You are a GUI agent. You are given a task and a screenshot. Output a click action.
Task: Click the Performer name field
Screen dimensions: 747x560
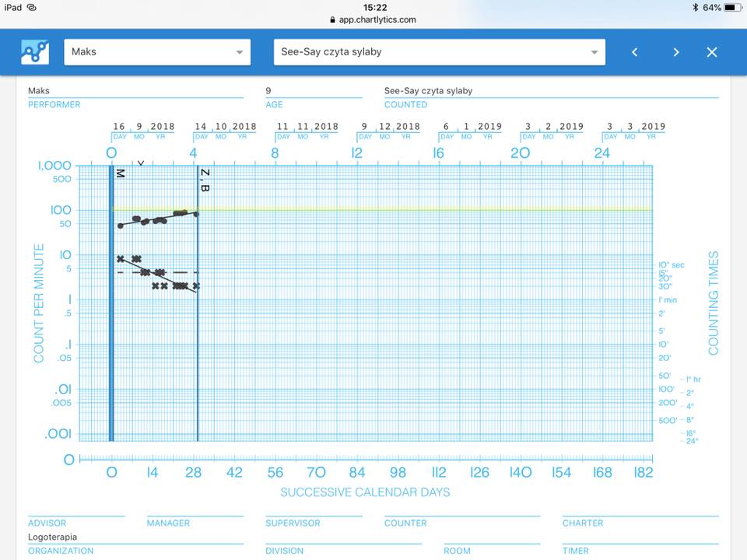(135, 91)
